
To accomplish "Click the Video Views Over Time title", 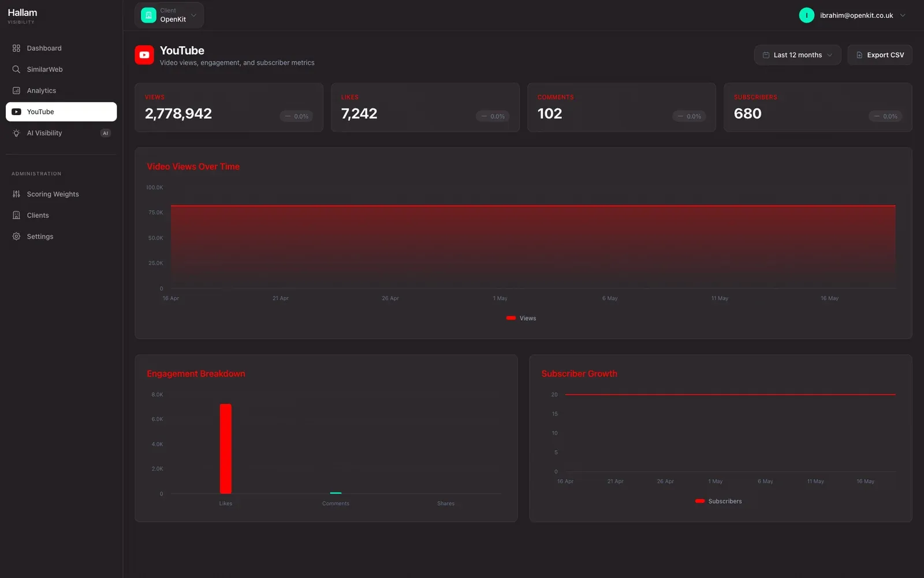I will 193,166.
